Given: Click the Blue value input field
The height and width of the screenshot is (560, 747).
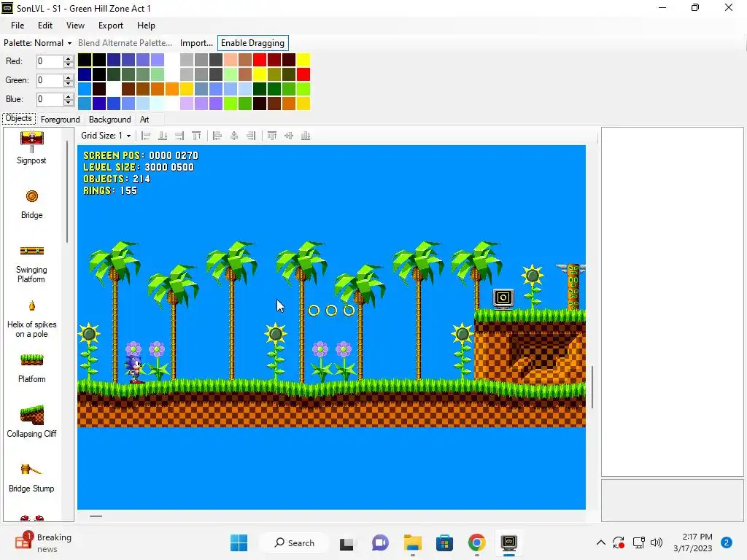Looking at the screenshot, I should click(50, 99).
